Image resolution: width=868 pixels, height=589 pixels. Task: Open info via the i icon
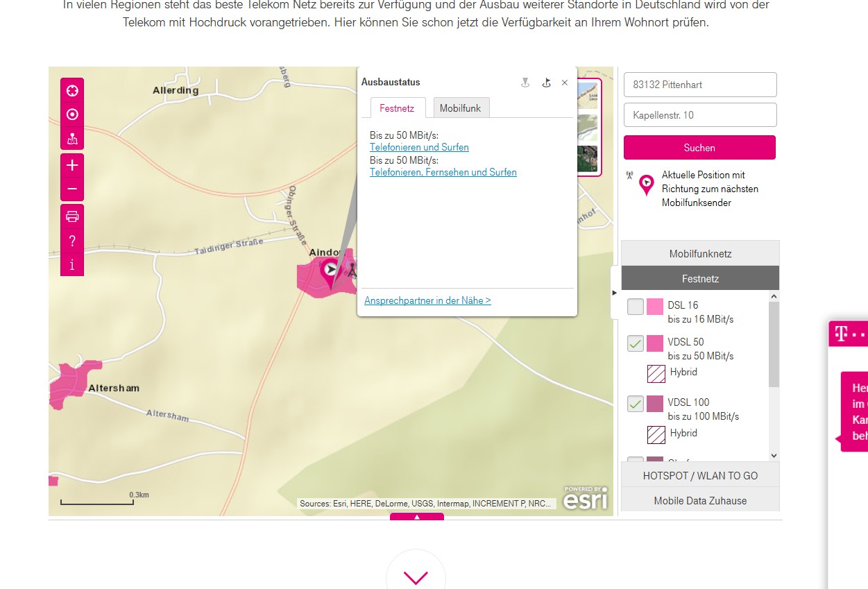tap(72, 264)
